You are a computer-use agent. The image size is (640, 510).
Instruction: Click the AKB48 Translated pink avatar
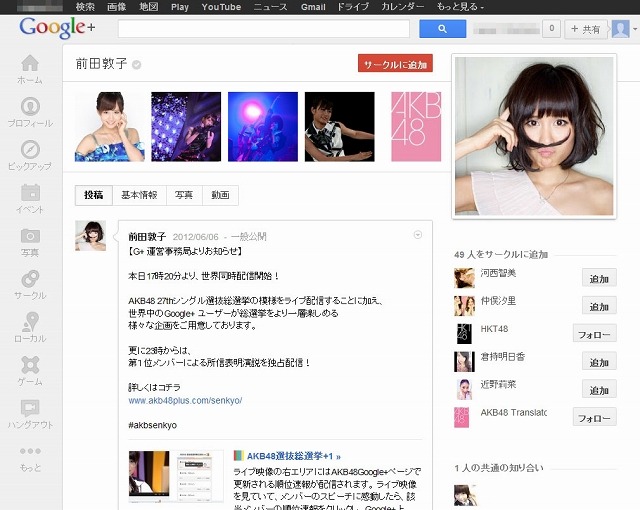click(x=462, y=417)
